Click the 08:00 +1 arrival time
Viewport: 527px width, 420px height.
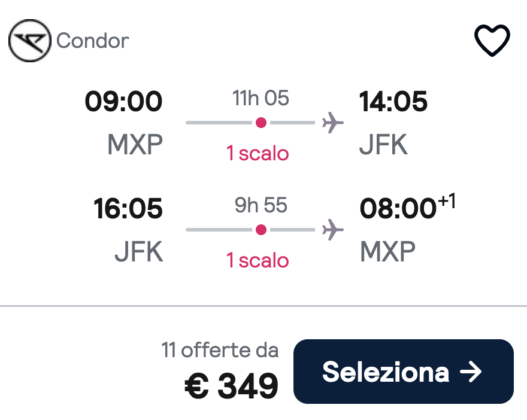coord(408,206)
